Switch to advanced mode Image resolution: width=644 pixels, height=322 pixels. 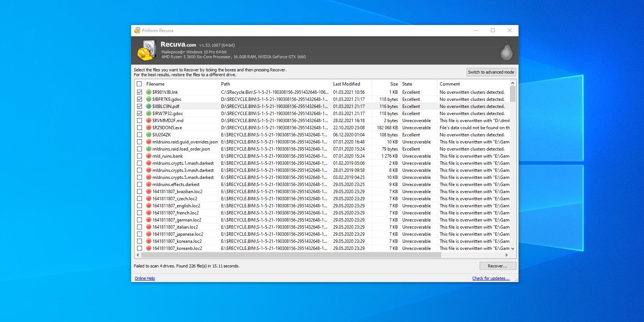point(491,72)
